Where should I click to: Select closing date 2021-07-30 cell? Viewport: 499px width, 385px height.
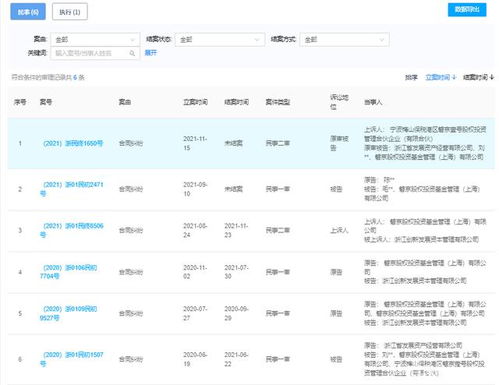coord(236,272)
